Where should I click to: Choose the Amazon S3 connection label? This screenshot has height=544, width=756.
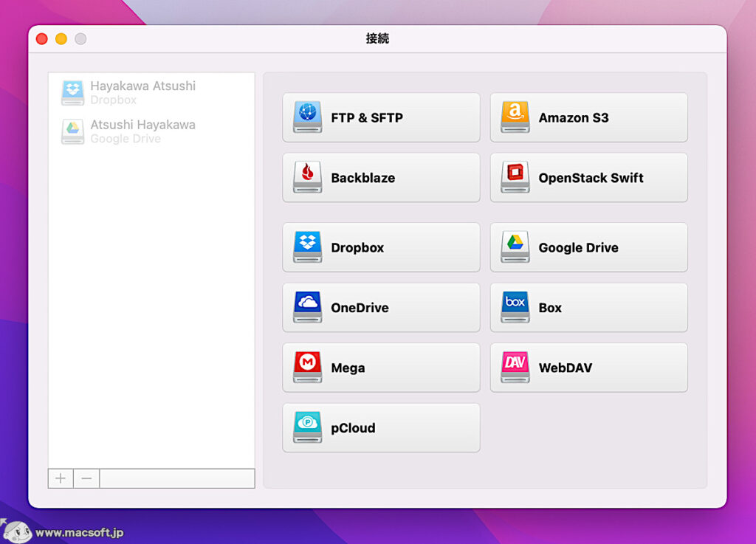coord(573,118)
